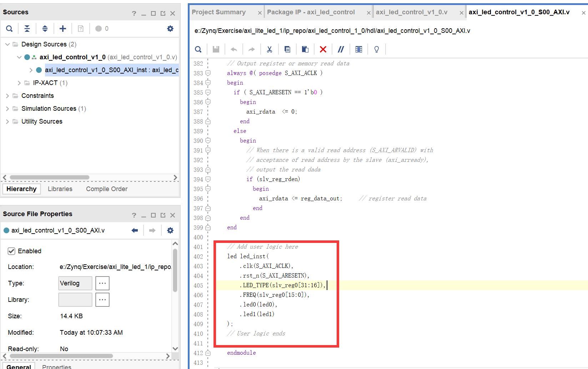Click Collapse All icon in Sources toolbar
588x369 pixels.
coord(27,29)
